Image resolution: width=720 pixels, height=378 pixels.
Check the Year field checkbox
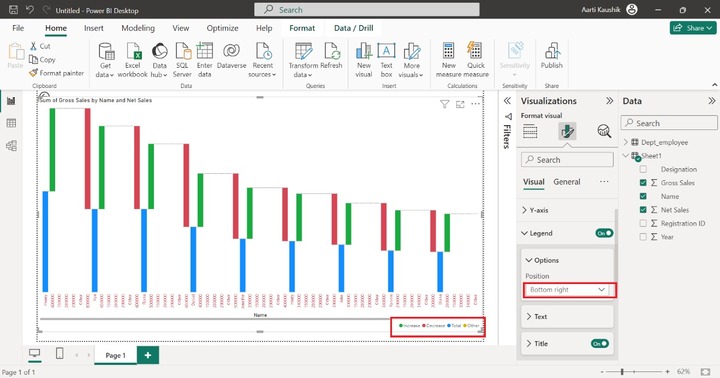coord(643,237)
